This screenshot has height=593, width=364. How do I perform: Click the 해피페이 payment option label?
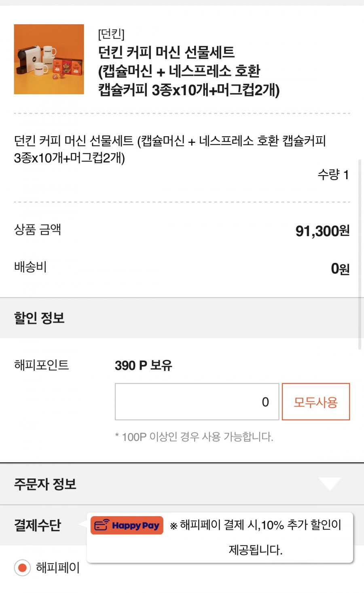click(58, 568)
